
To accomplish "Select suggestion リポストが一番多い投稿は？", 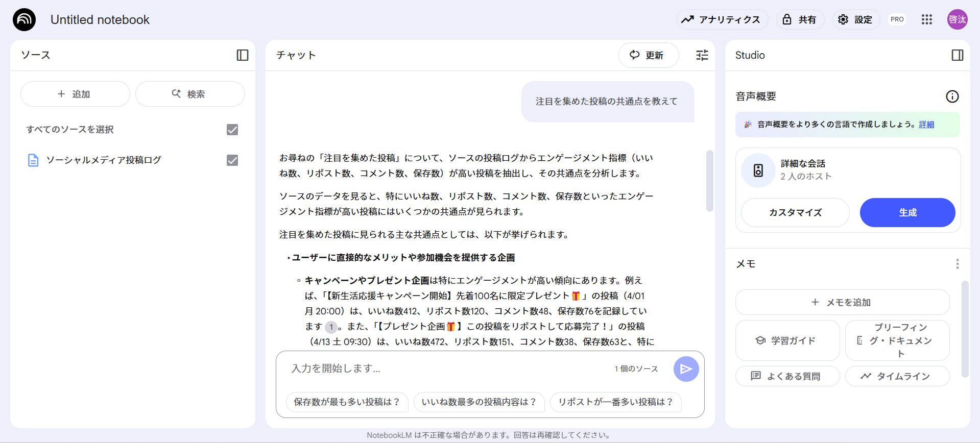I will click(616, 402).
